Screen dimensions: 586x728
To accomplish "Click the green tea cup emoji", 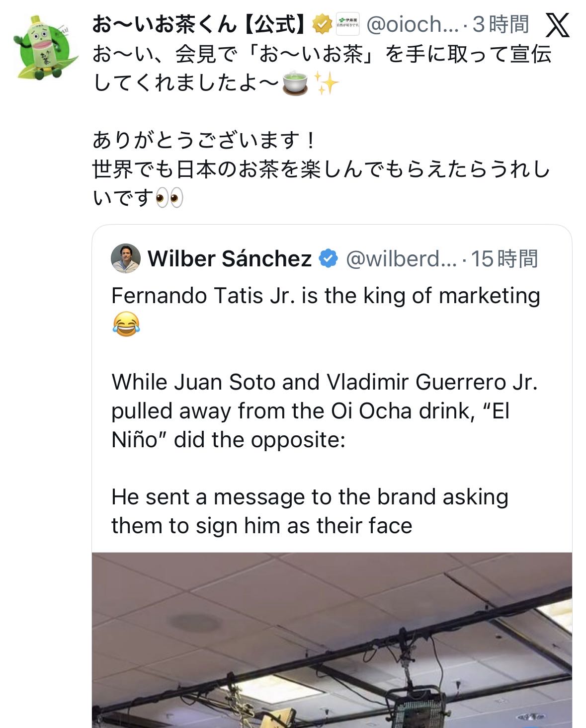I will [x=295, y=83].
